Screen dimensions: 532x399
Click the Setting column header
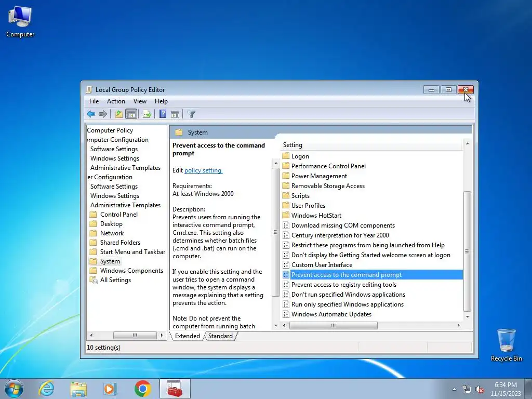pyautogui.click(x=371, y=145)
